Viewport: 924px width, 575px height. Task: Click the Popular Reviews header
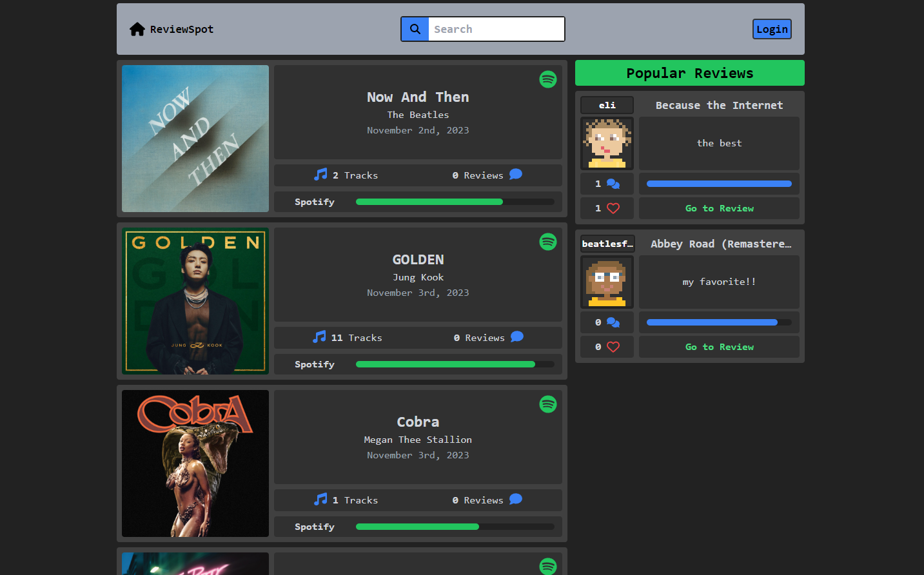click(690, 73)
